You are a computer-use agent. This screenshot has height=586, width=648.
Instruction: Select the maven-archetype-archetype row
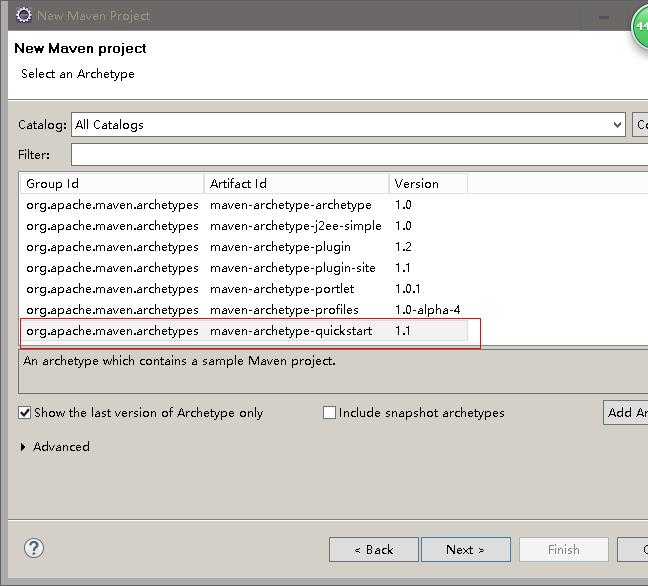(244, 205)
